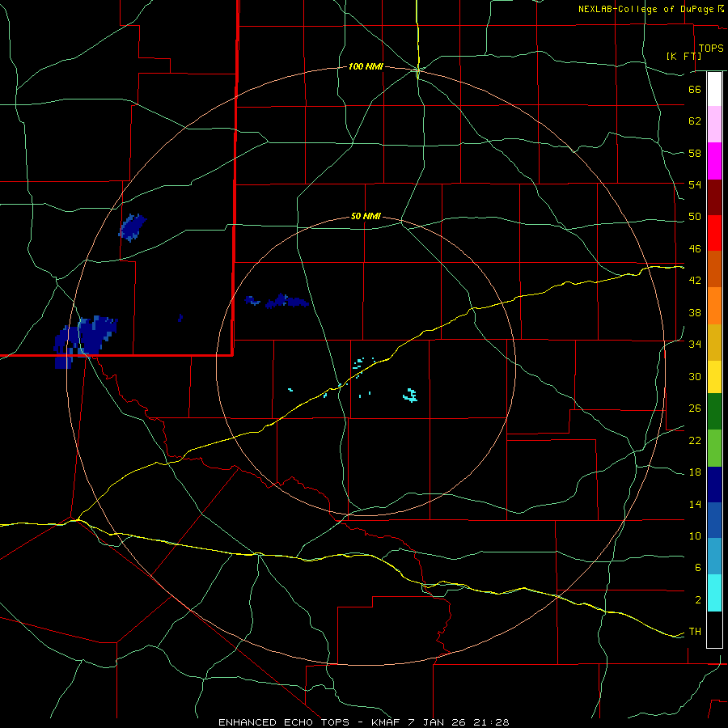Click the light pink legend swatch
This screenshot has width=728, height=728.
click(x=714, y=125)
